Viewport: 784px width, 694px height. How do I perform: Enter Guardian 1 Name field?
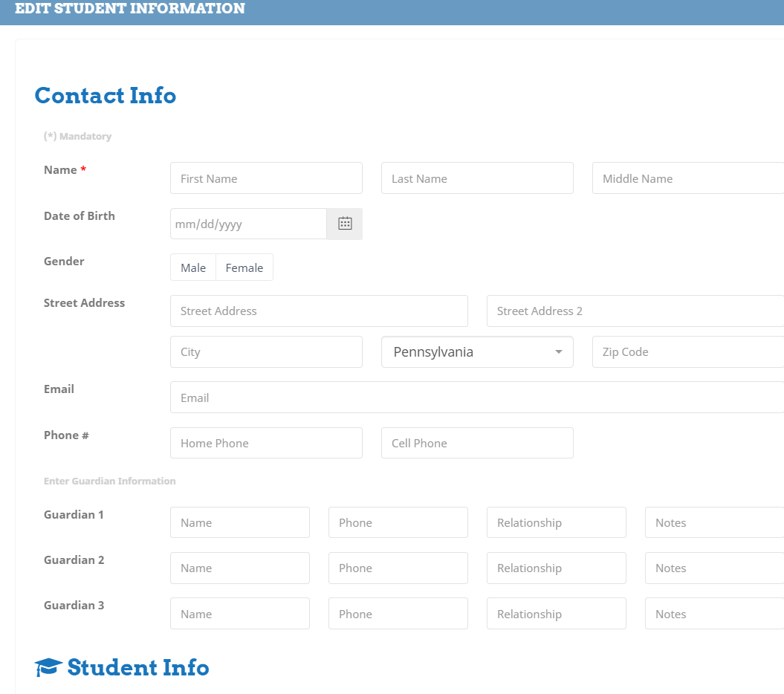point(240,522)
